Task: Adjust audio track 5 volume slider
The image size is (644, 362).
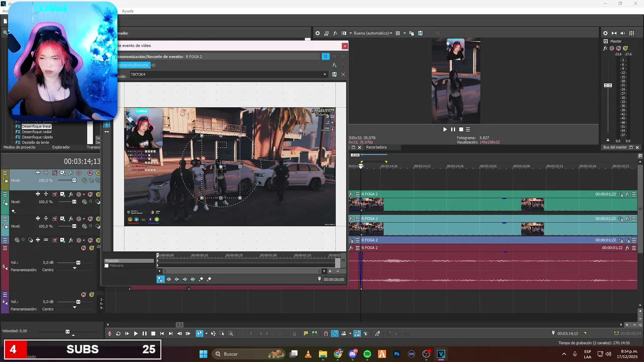Action: pos(78,262)
